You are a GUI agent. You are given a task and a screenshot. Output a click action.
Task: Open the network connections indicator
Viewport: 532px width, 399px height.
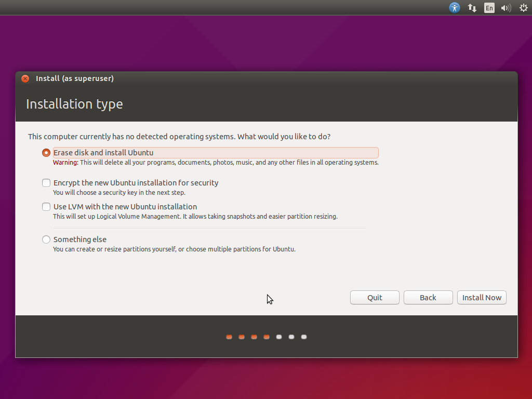[x=472, y=8]
